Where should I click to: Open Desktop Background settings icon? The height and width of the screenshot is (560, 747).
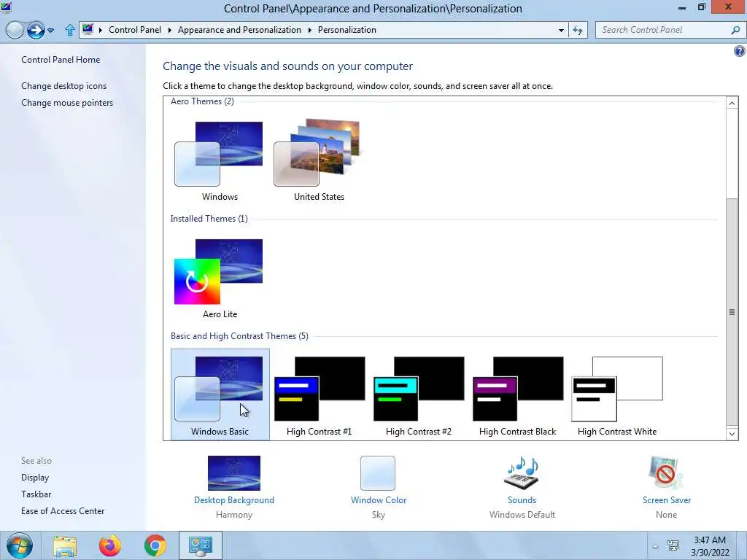[234, 472]
